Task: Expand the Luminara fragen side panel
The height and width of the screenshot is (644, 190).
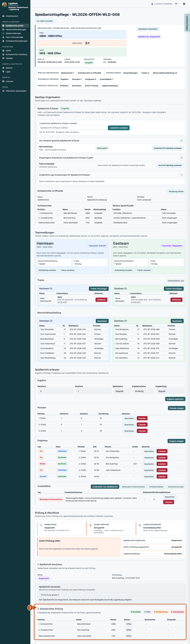Action: 187,23
